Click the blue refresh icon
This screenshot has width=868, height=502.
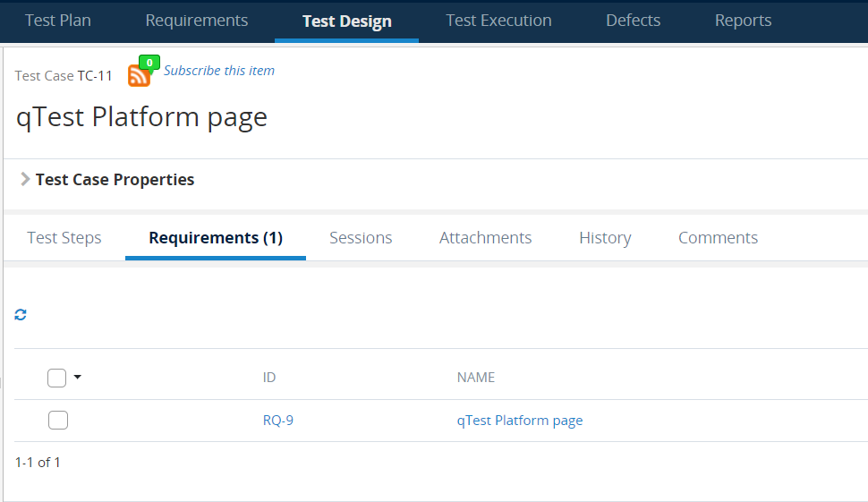21,315
